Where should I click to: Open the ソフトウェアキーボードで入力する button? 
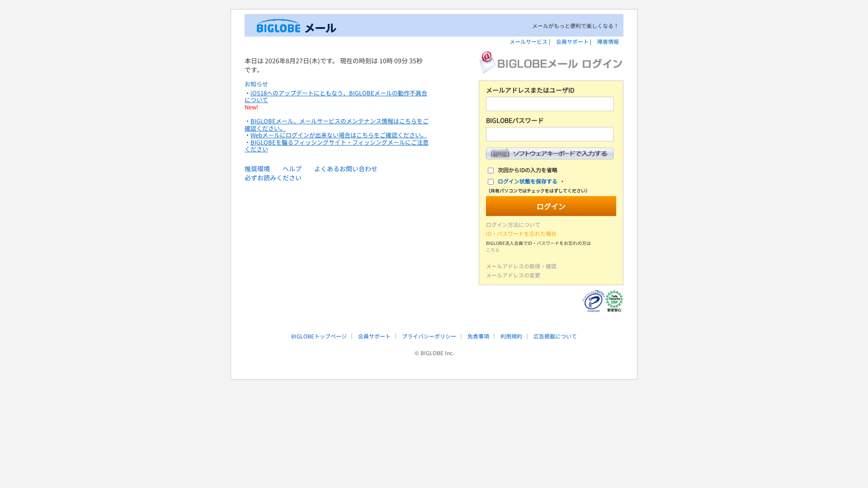click(x=550, y=154)
